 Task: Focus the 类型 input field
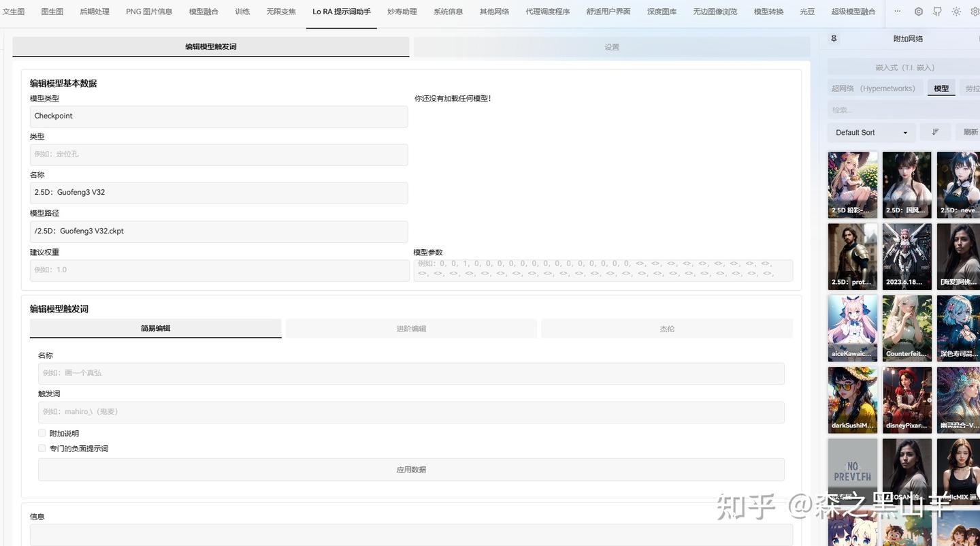[218, 155]
